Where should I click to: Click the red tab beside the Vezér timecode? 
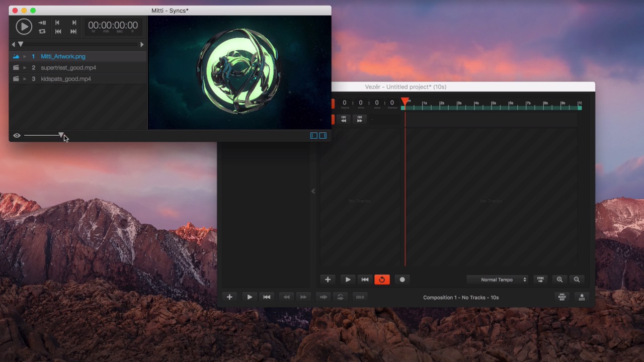tap(333, 104)
